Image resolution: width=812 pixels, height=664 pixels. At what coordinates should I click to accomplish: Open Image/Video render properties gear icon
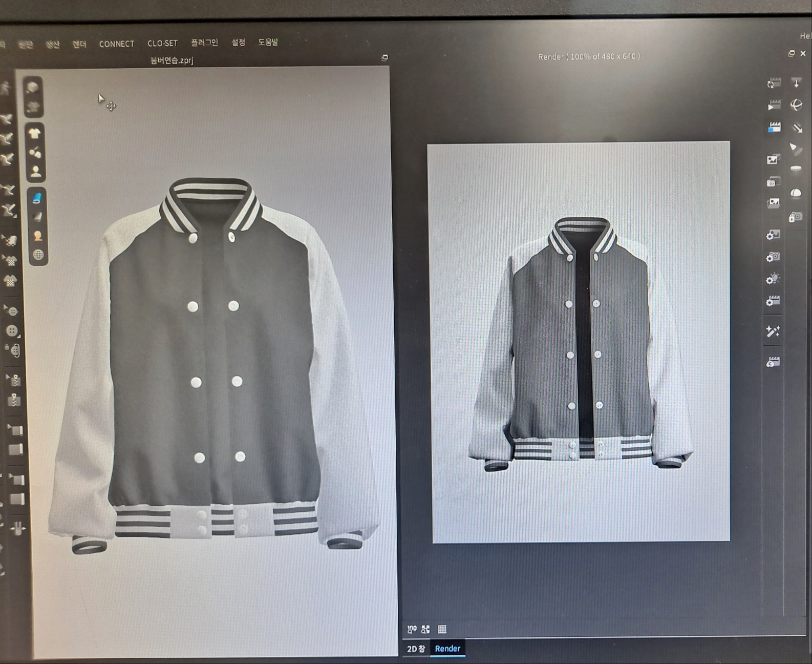[773, 235]
